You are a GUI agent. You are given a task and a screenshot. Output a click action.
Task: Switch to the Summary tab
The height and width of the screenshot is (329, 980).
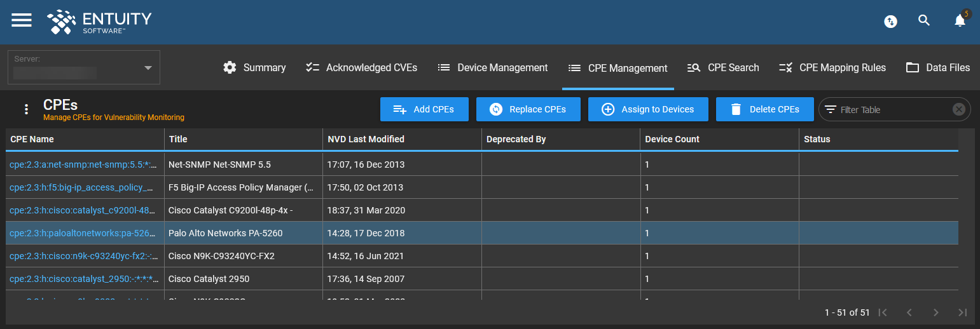click(x=254, y=67)
